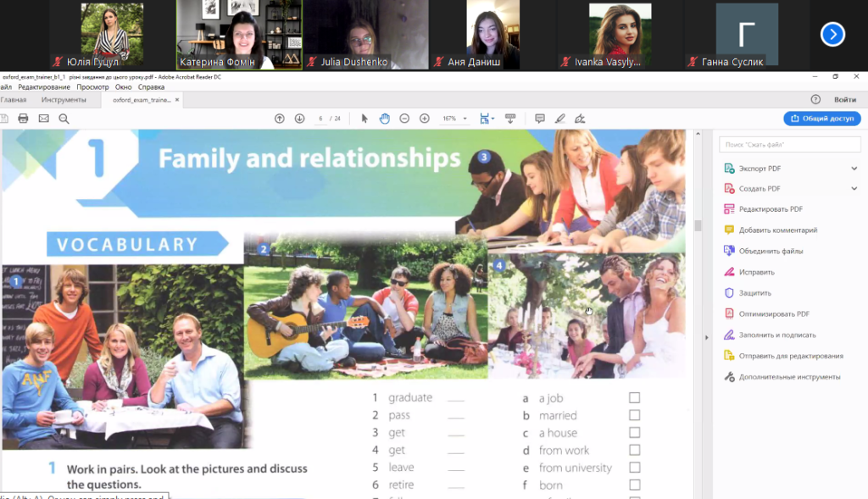Click the print icon in toolbar
This screenshot has width=868, height=499.
[x=23, y=119]
